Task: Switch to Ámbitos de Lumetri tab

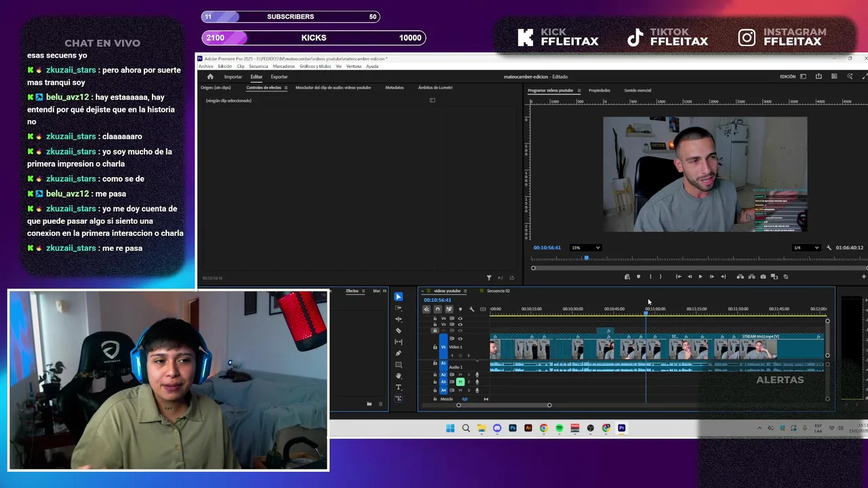Action: (x=435, y=88)
